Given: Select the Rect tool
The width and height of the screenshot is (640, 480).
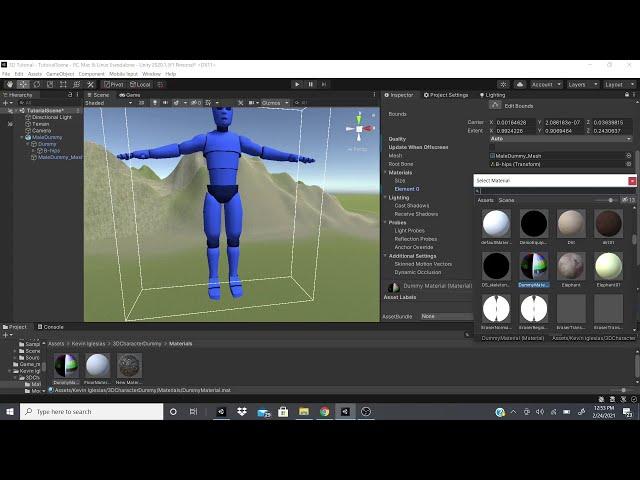Looking at the screenshot, I should (x=63, y=84).
